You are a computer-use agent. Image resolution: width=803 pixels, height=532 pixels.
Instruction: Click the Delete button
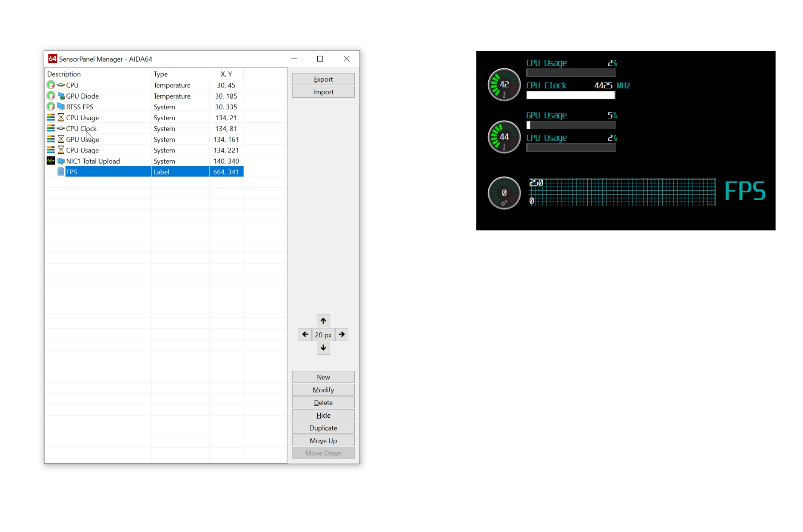[323, 402]
